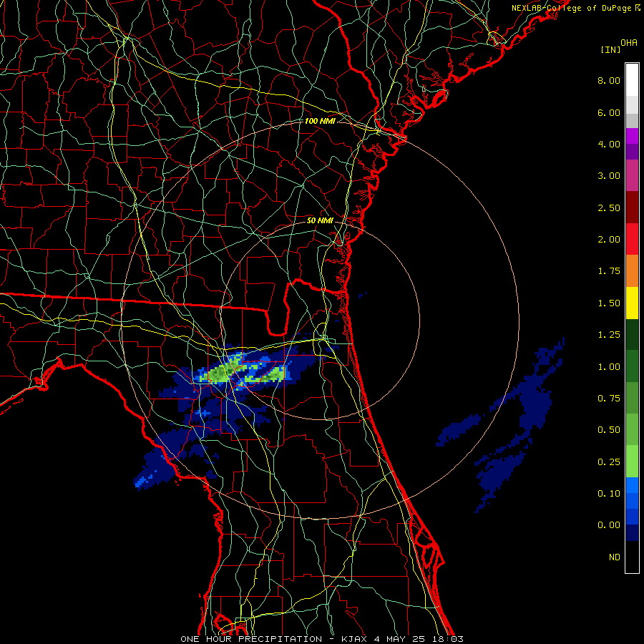This screenshot has height=644, width=644.
Task: Select the 1.50 legend value
Action: (609, 303)
